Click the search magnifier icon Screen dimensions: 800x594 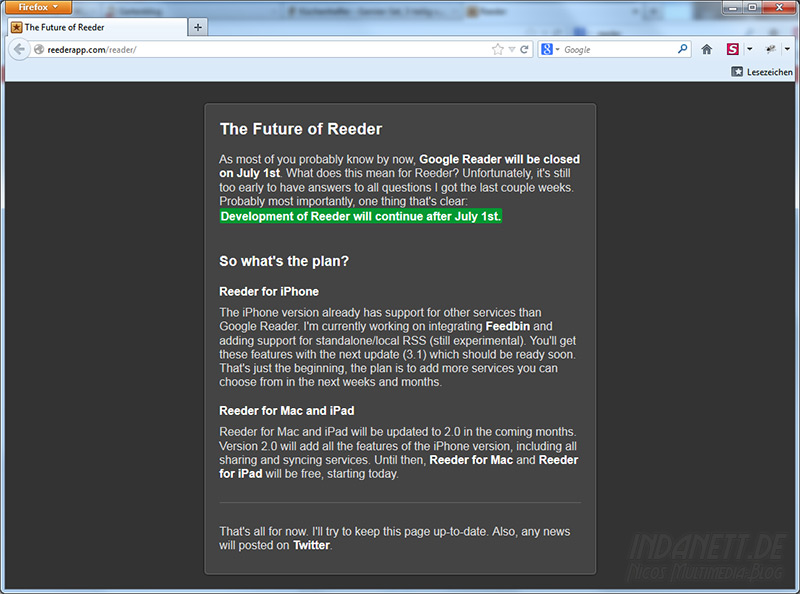[x=682, y=49]
